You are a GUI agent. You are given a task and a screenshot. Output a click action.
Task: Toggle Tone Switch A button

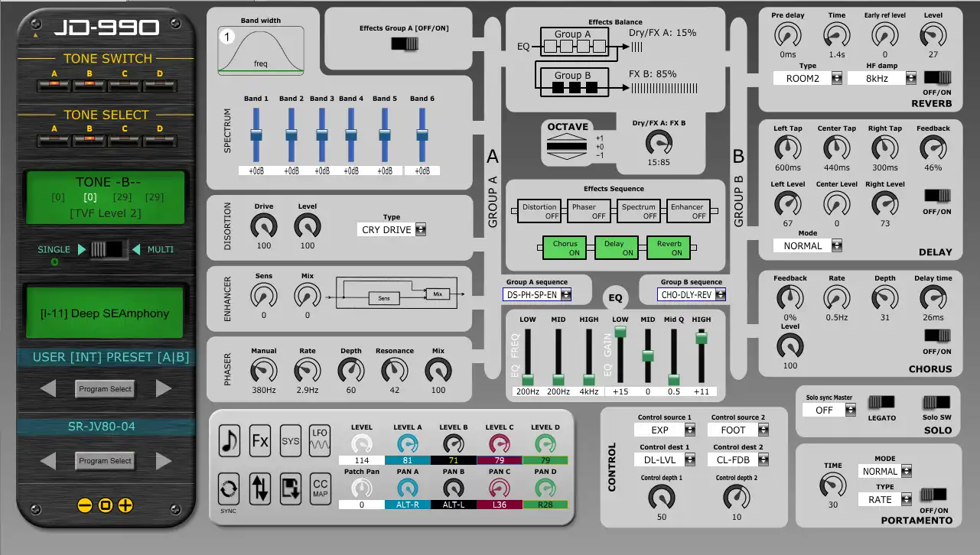pos(54,84)
